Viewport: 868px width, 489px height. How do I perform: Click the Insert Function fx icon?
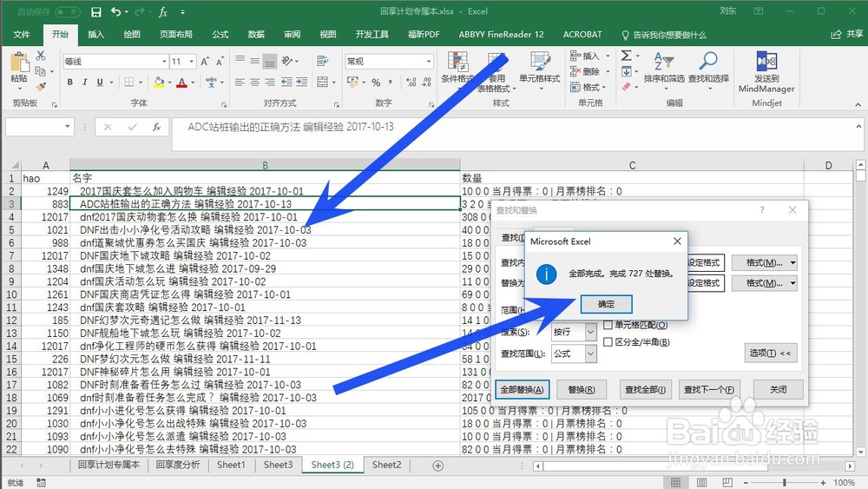pos(156,127)
